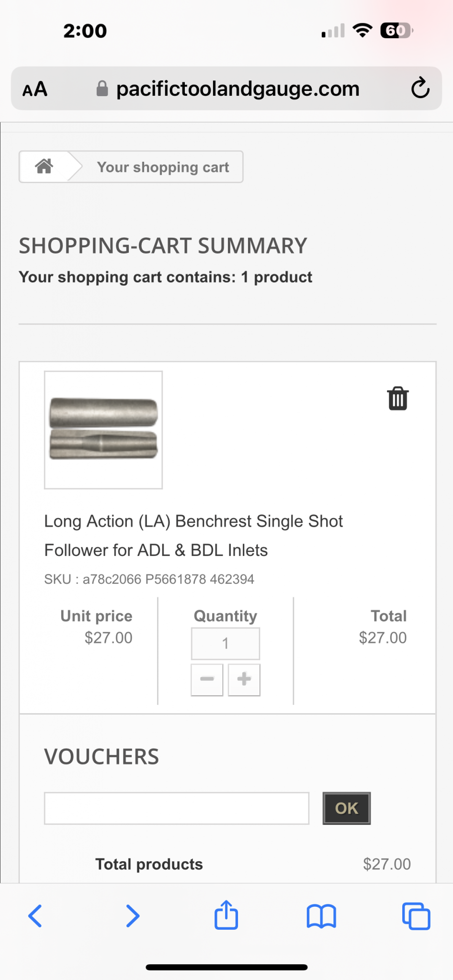453x980 pixels.
Task: Open the Safari share sheet
Action: pyautogui.click(x=226, y=915)
